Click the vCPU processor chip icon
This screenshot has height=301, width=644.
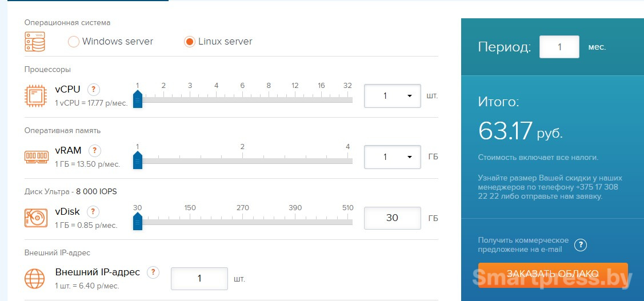[x=35, y=96]
